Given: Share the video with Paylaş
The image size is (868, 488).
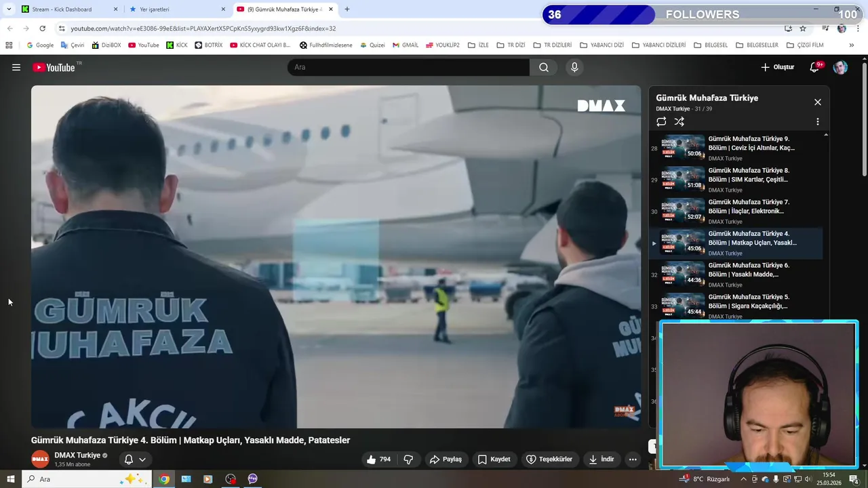Looking at the screenshot, I should (446, 460).
